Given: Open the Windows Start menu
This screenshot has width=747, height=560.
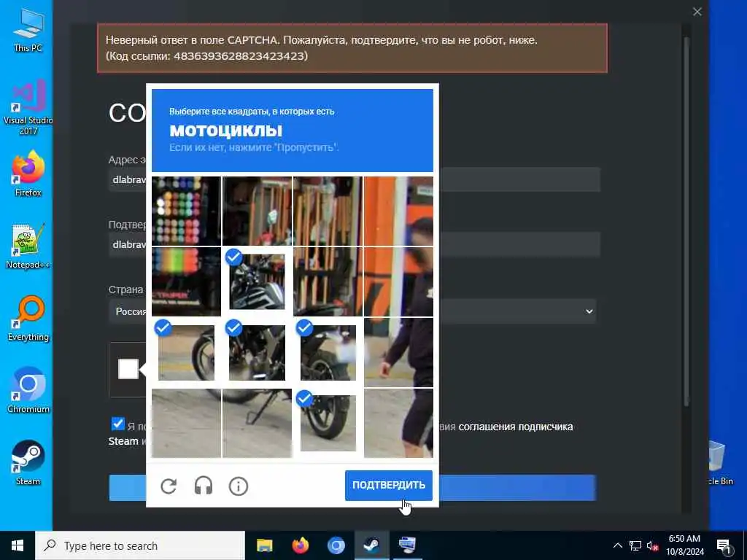Looking at the screenshot, I should tap(18, 545).
